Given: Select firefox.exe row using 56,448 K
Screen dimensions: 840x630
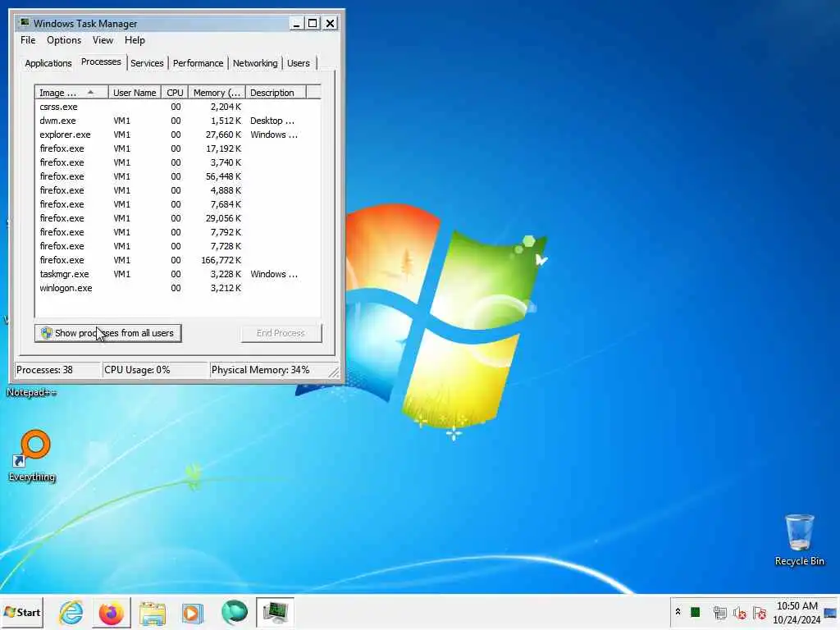Looking at the screenshot, I should 178,176.
